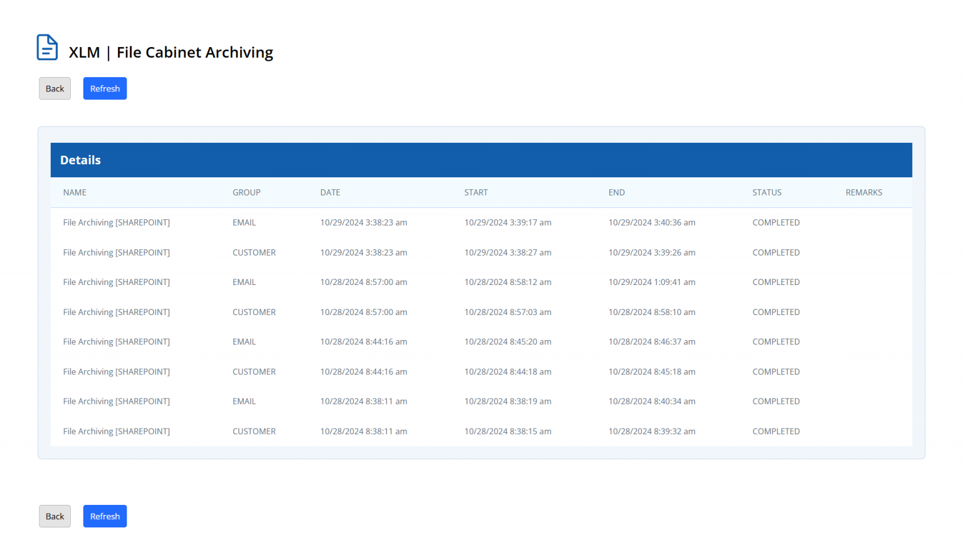Click the end time 10/29/2024 1:09:41 am
Viewport: 963px width, 560px height.
(651, 283)
